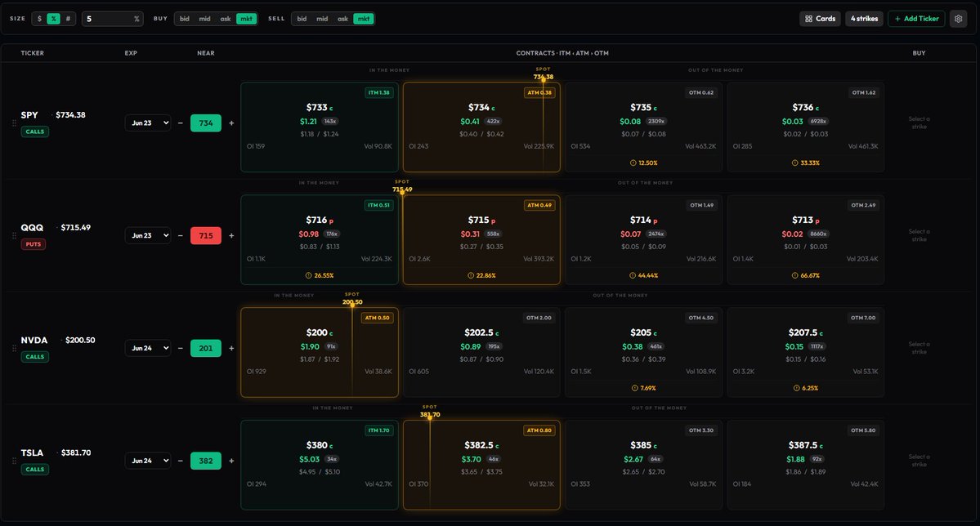Click TSLA near strike 382 button

pos(206,461)
